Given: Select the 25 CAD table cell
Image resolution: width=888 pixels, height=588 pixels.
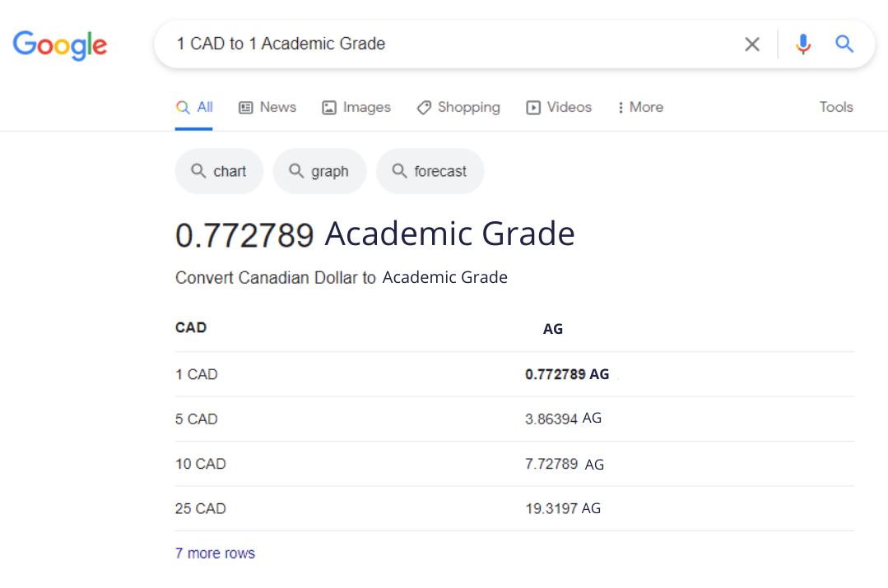Looking at the screenshot, I should pos(201,508).
